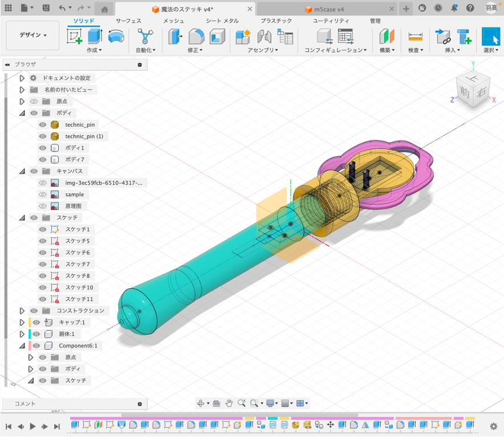Hide the technic_pin body
The width and height of the screenshot is (504, 437).
(43, 124)
